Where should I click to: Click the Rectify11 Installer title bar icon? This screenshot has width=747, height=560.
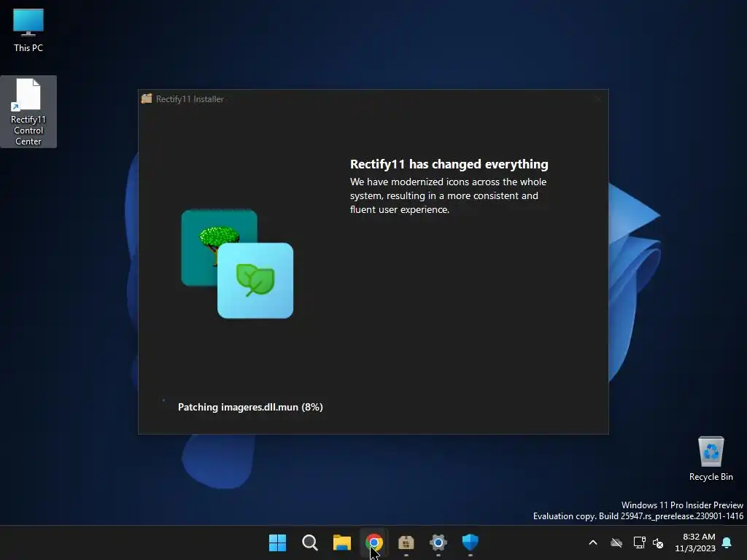tap(147, 98)
